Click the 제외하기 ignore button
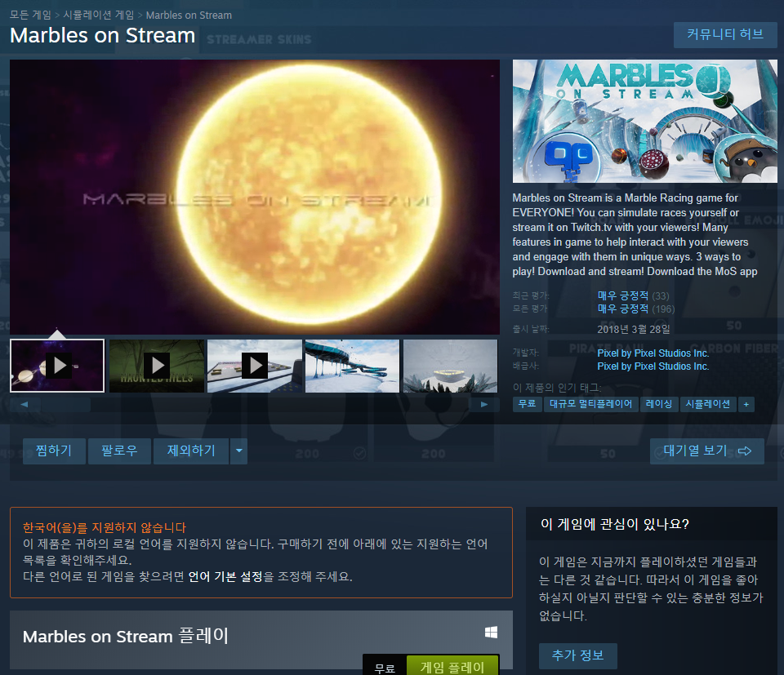784x675 pixels. pos(191,451)
